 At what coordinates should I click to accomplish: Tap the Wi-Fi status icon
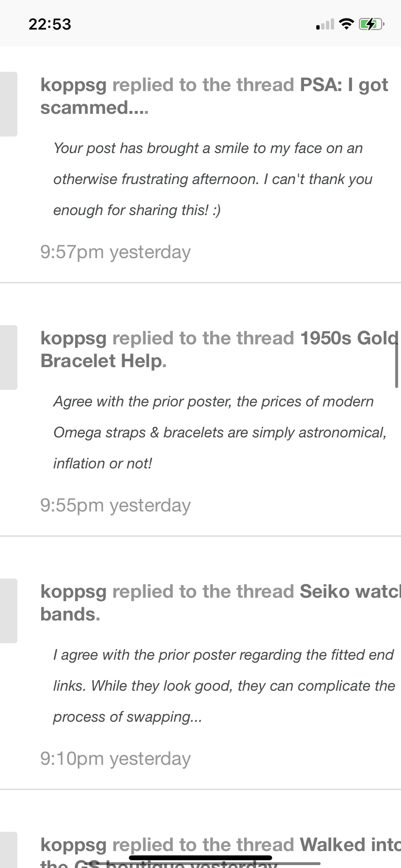click(346, 24)
